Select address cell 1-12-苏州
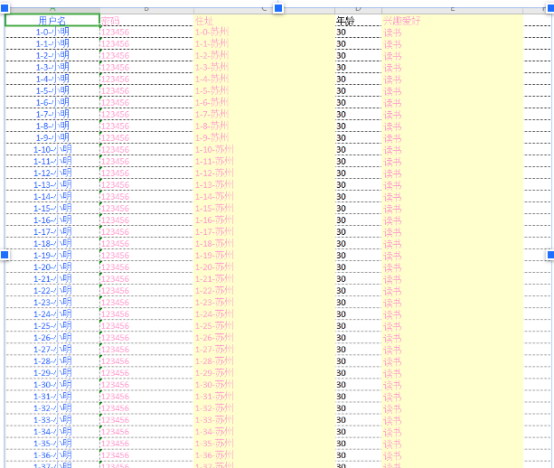This screenshot has width=554, height=468. point(264,173)
